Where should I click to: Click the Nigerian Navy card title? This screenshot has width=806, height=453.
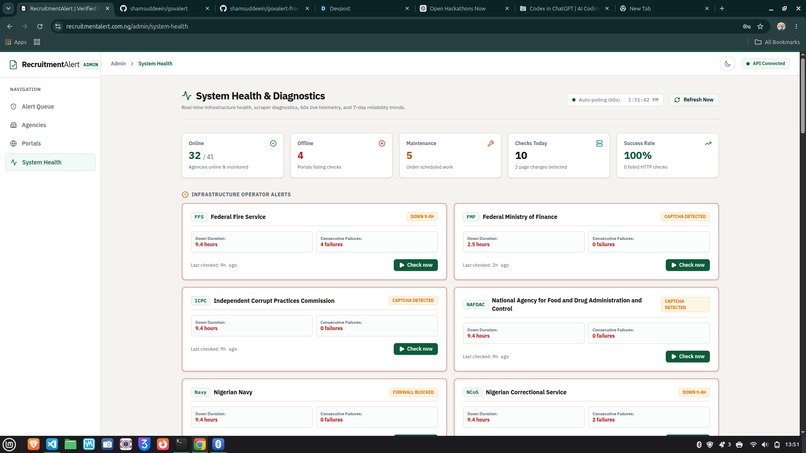pyautogui.click(x=233, y=392)
